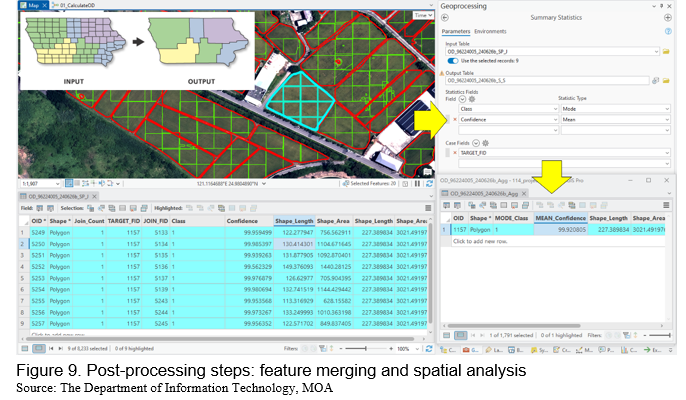
Task: Go back with the Geoprocessing back arrow
Action: pyautogui.click(x=445, y=18)
